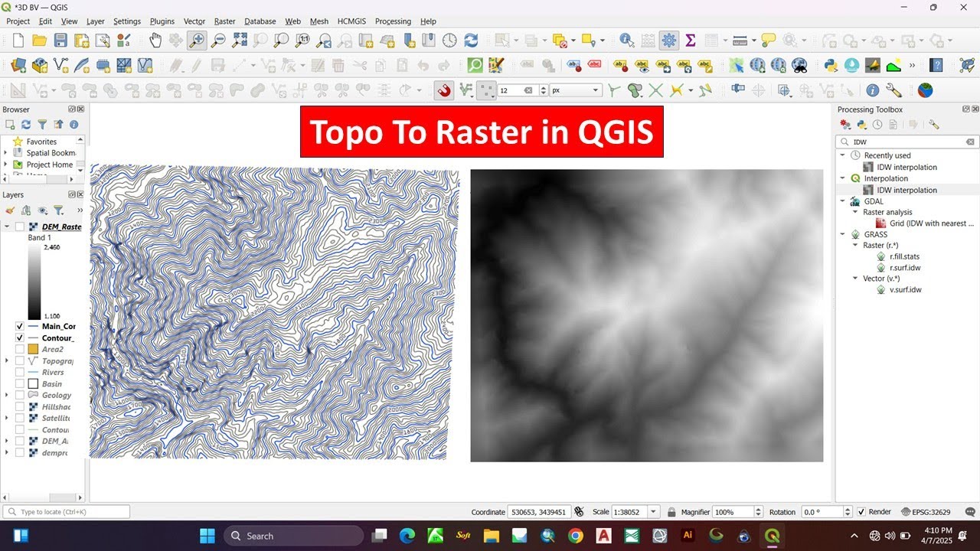The width and height of the screenshot is (980, 551).
Task: Toggle snapping red magnet icon
Action: tap(443, 90)
